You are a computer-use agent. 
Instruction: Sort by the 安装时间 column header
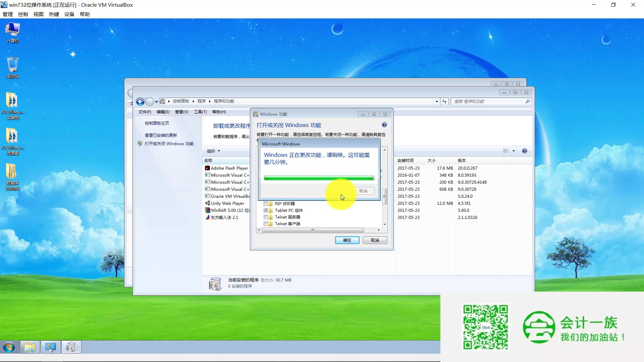pos(410,161)
